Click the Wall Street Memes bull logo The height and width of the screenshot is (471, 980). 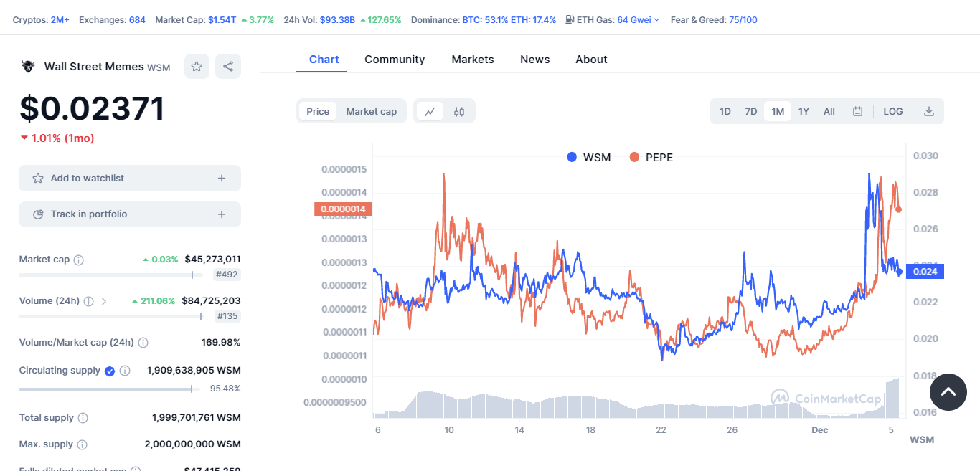tap(28, 67)
